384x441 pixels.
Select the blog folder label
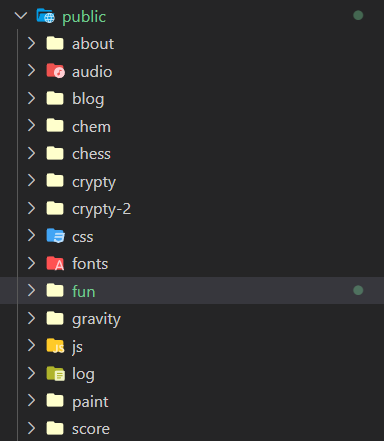click(x=88, y=99)
